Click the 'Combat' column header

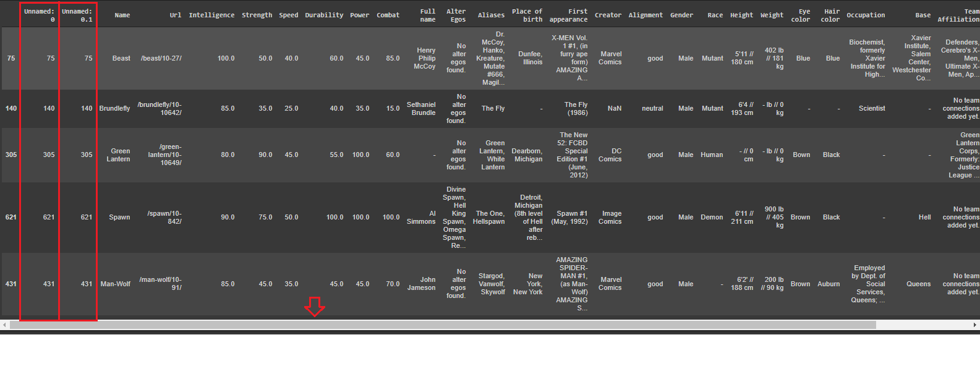click(388, 15)
